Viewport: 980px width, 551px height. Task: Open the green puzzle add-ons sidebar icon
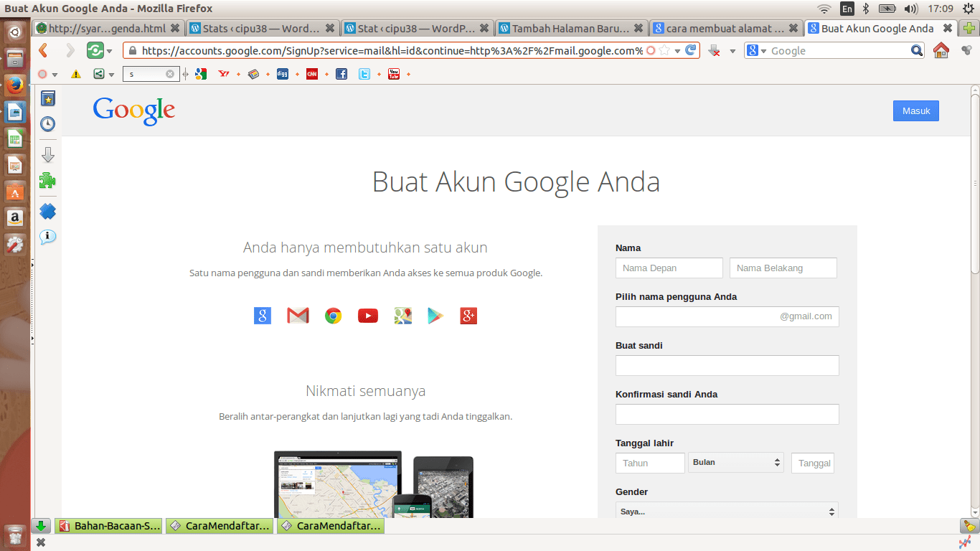point(48,180)
